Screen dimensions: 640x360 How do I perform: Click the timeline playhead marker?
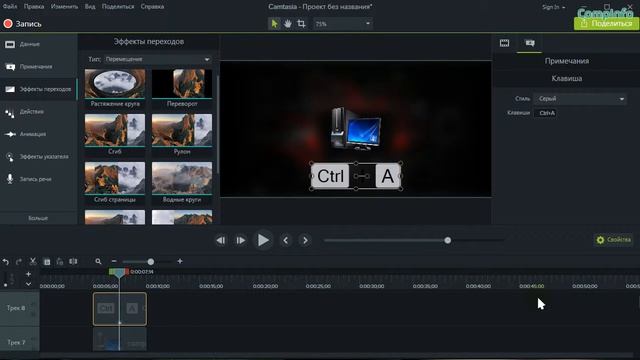point(119,273)
